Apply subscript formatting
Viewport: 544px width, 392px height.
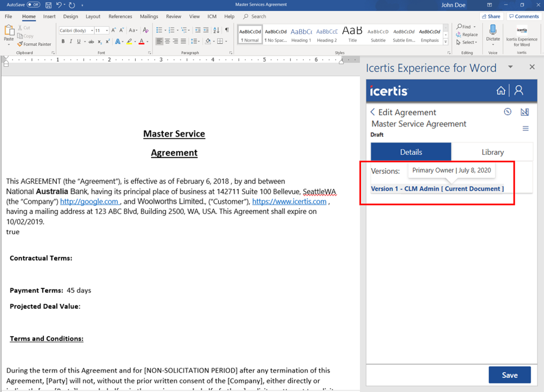(99, 41)
